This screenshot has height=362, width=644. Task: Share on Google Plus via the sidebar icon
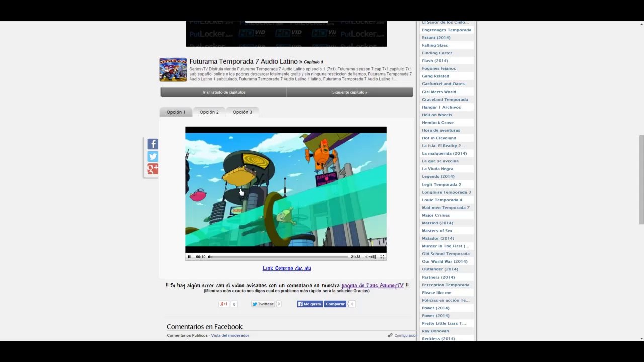pyautogui.click(x=153, y=169)
